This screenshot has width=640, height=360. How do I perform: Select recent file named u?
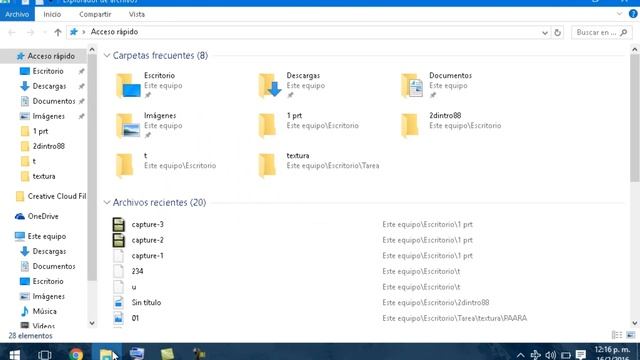pyautogui.click(x=134, y=287)
